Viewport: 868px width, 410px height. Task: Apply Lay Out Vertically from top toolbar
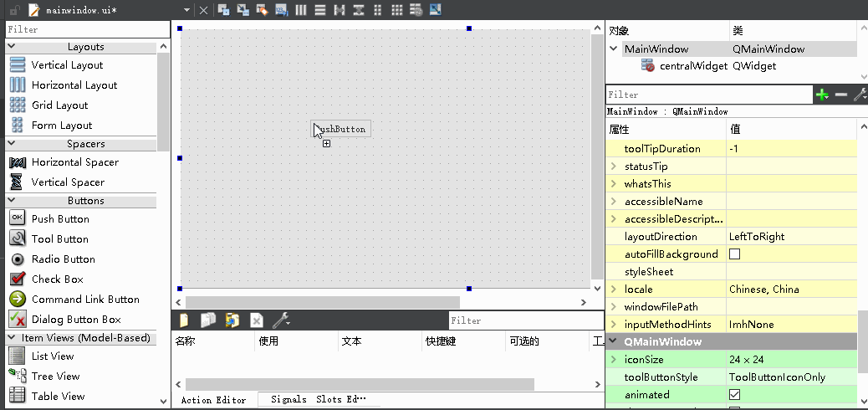(320, 9)
